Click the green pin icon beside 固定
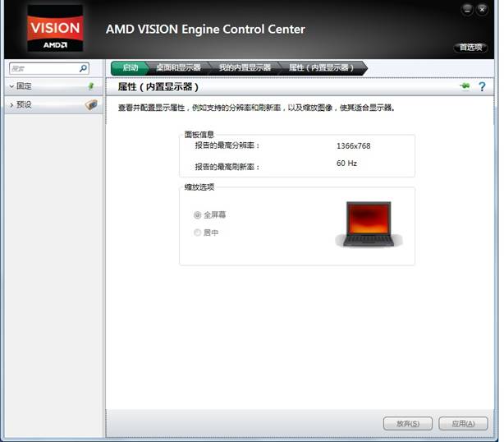The width and height of the screenshot is (504, 442). pyautogui.click(x=91, y=86)
